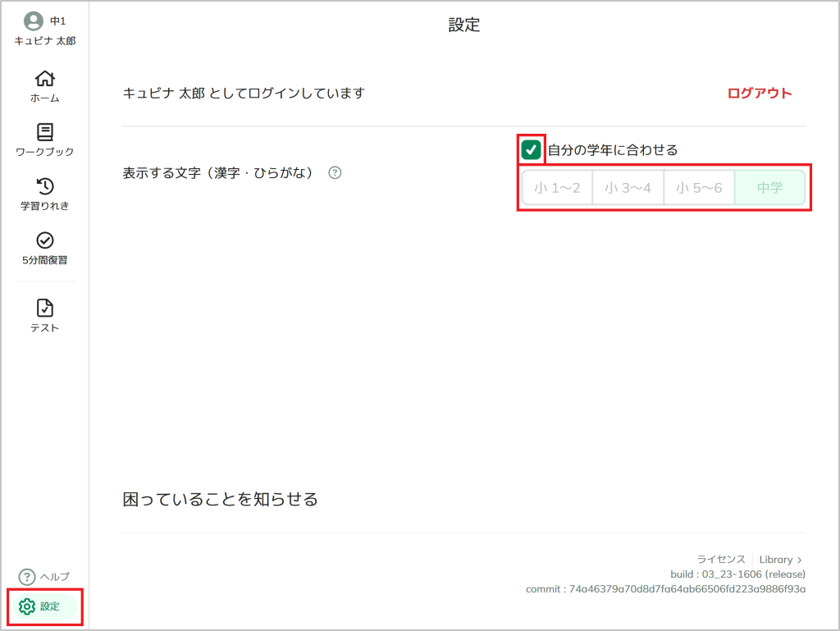Open 学習りれき history icon
The height and width of the screenshot is (631, 840).
[x=45, y=186]
